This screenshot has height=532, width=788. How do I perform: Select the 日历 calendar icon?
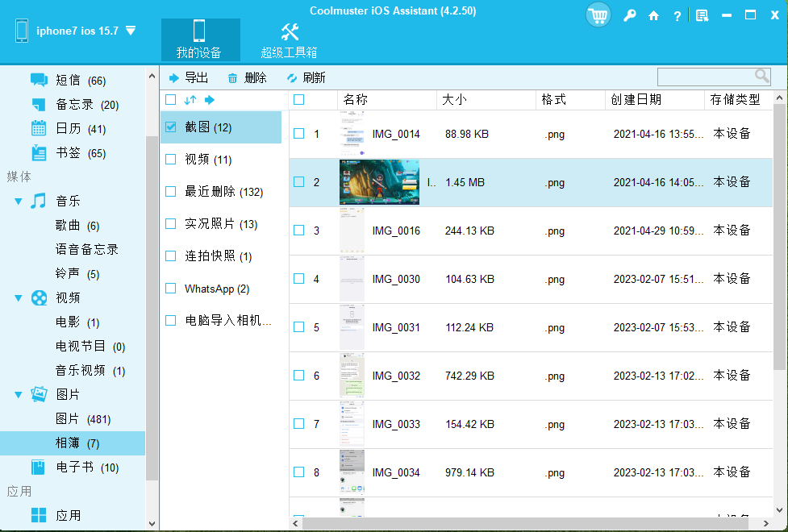(x=39, y=128)
